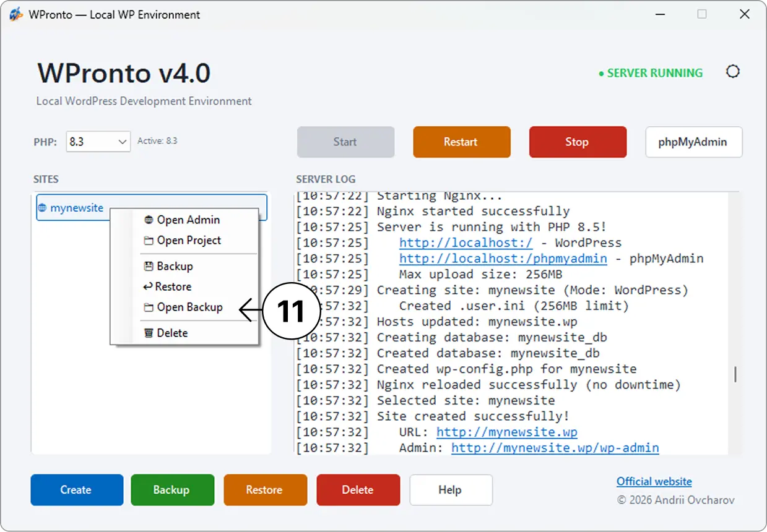Click log line 'Site created successfully!'

coord(473,416)
